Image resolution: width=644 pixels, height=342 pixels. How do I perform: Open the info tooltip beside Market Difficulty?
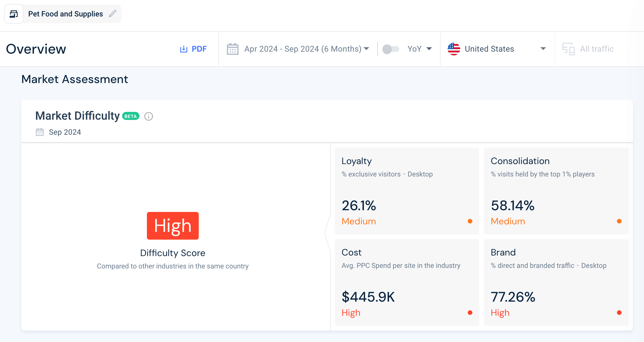tap(148, 116)
